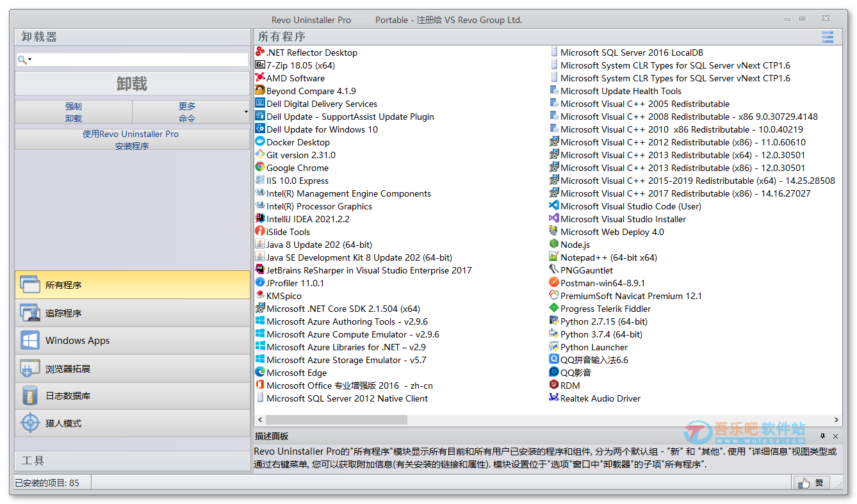Viewport: 857px width, 504px height.
Task: Select the Beyond Compare 4.1.9 icon
Action: 260,91
